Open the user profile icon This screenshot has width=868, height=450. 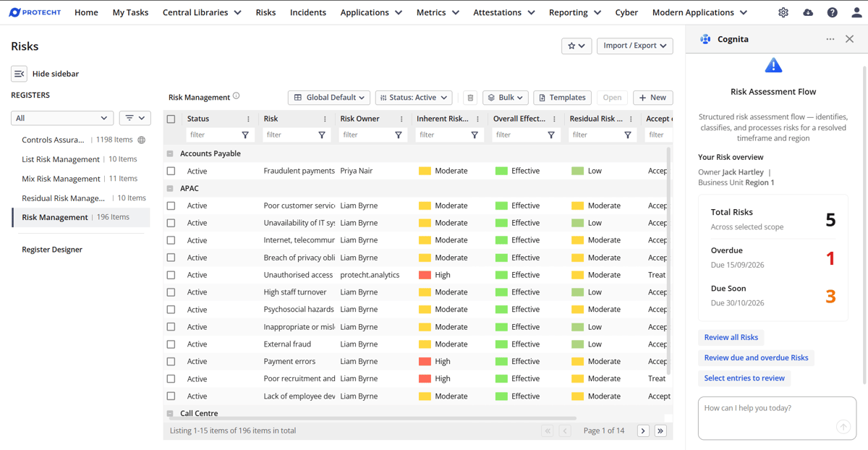(x=856, y=12)
